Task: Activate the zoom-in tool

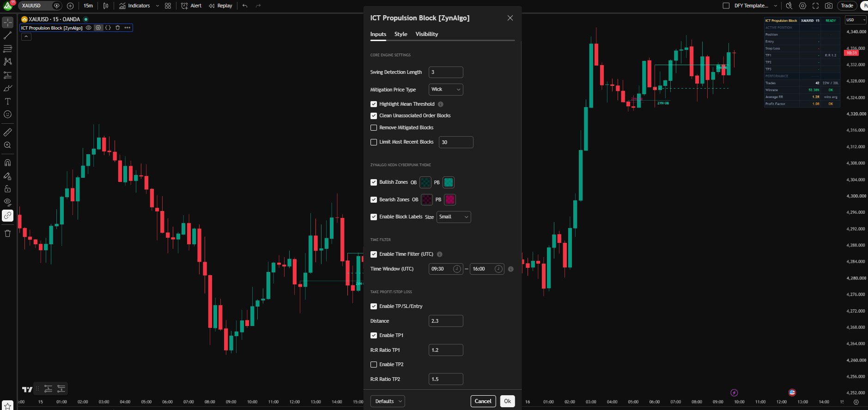Action: [x=7, y=145]
